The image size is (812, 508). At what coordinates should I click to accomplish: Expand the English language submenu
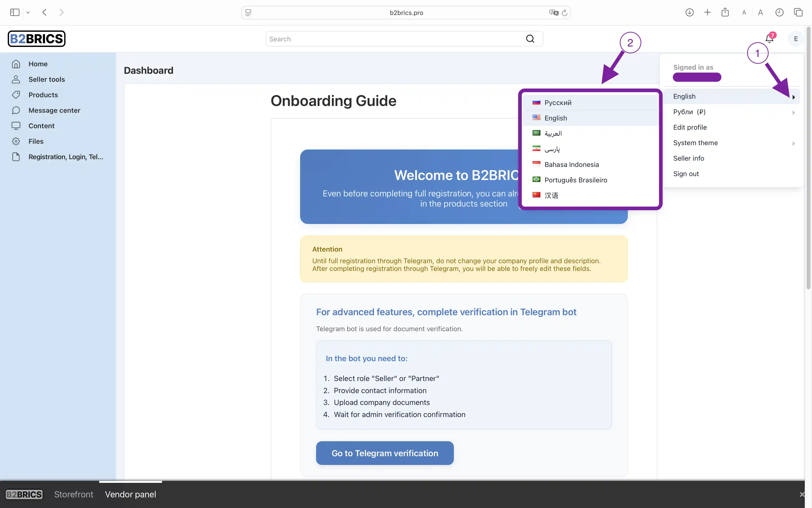[x=732, y=97]
